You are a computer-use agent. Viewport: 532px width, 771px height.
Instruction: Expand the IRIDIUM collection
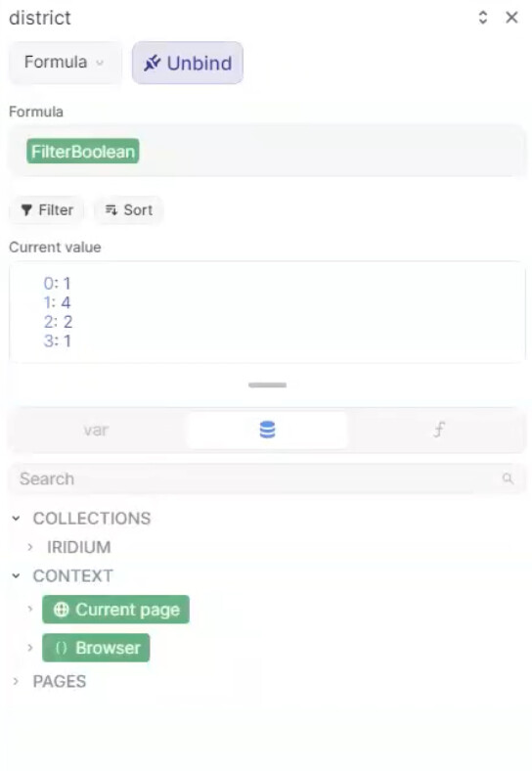pos(30,547)
